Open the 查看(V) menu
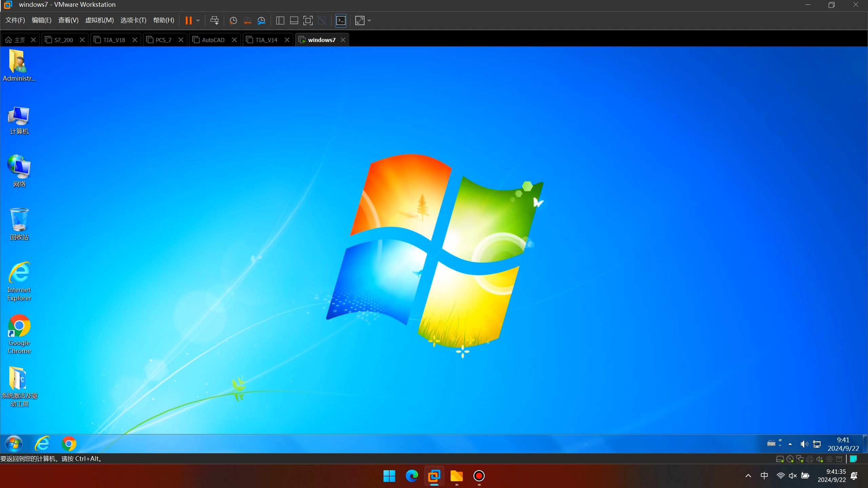This screenshot has height=488, width=868. coord(68,20)
